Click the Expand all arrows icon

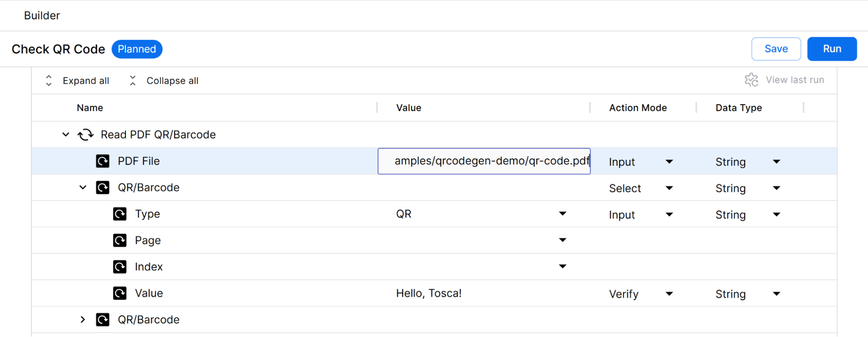[49, 81]
